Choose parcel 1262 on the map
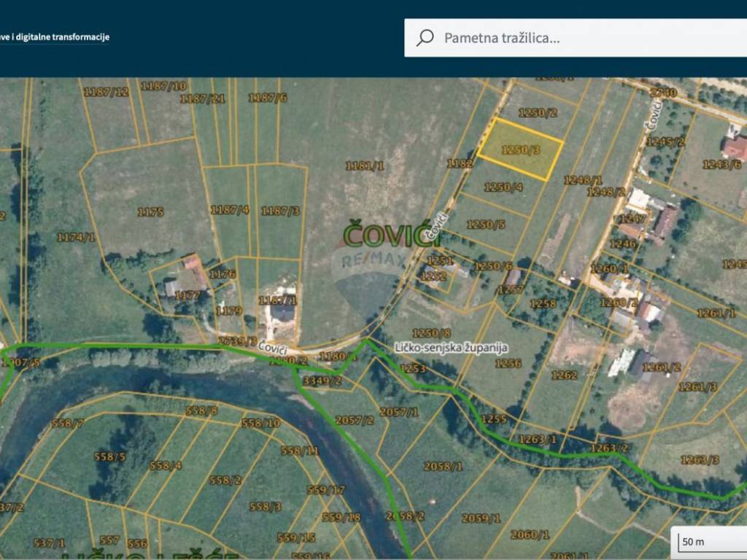Viewport: 747px width, 560px height. 564,375
